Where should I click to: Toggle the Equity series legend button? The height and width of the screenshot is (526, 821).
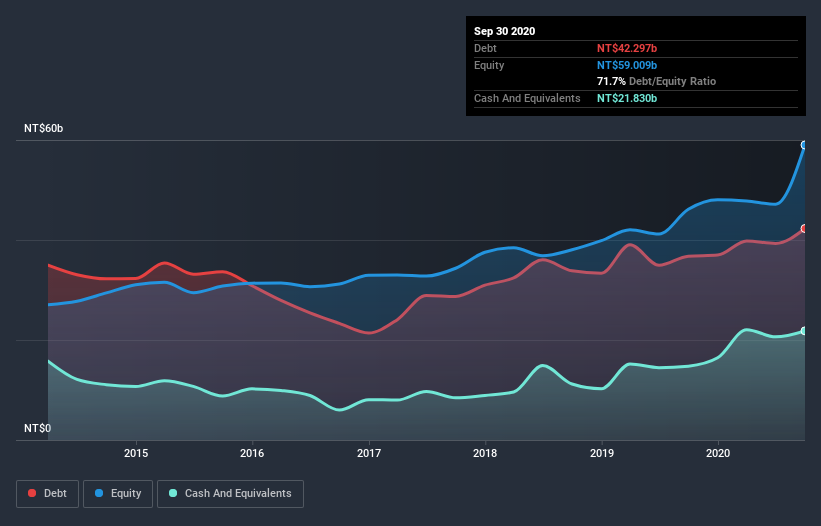click(x=118, y=494)
